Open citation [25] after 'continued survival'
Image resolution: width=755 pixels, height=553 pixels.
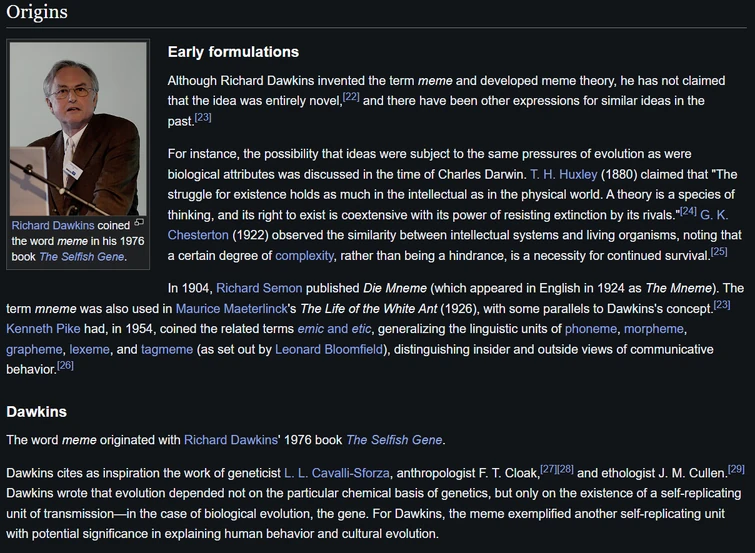point(719,251)
